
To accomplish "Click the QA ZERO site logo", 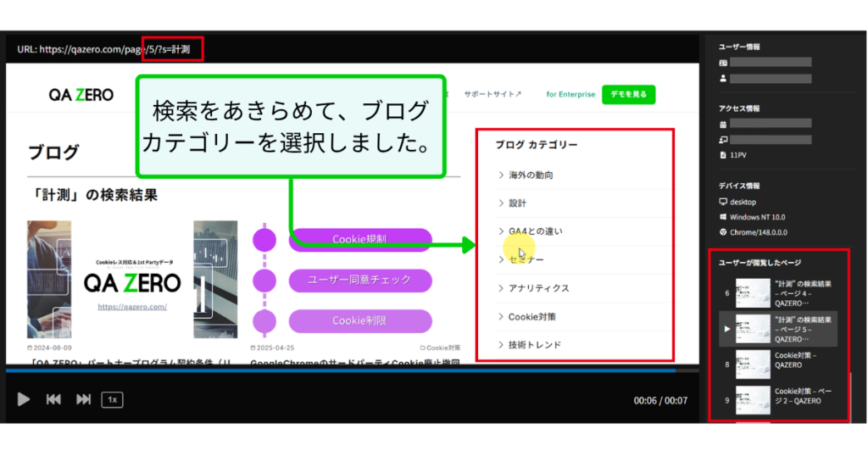I will pyautogui.click(x=81, y=95).
